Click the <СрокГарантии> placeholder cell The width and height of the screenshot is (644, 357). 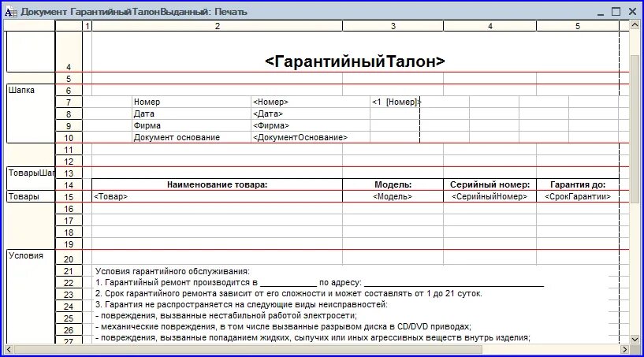[x=578, y=197]
